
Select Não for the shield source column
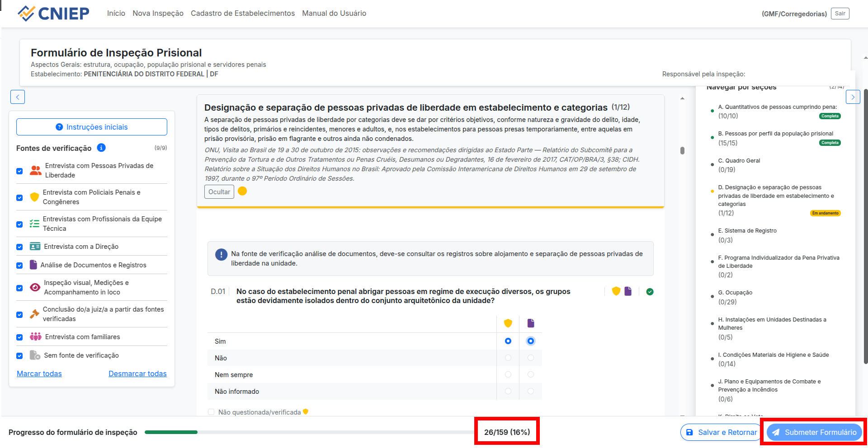pos(508,358)
